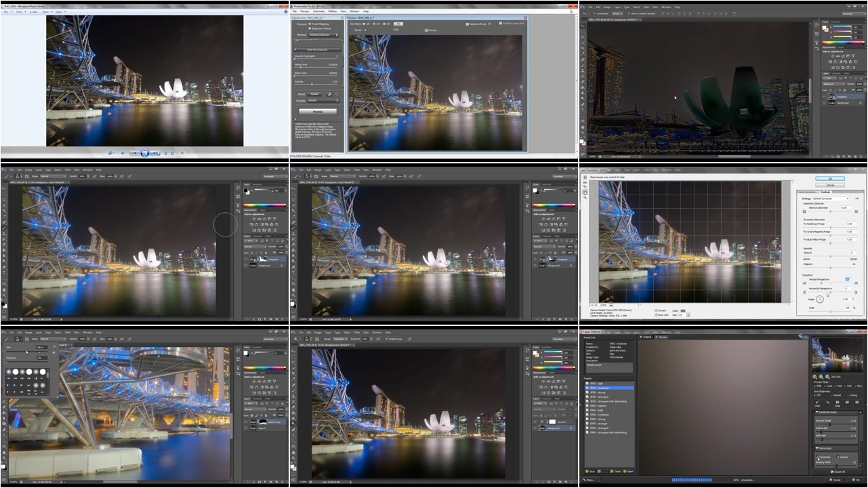The width and height of the screenshot is (868, 488).
Task: Open zoom magnifier control in Photo Viewer
Action: 111,152
